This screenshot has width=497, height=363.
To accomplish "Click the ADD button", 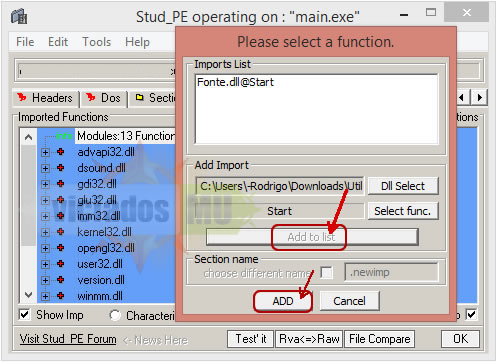I will coord(283,301).
